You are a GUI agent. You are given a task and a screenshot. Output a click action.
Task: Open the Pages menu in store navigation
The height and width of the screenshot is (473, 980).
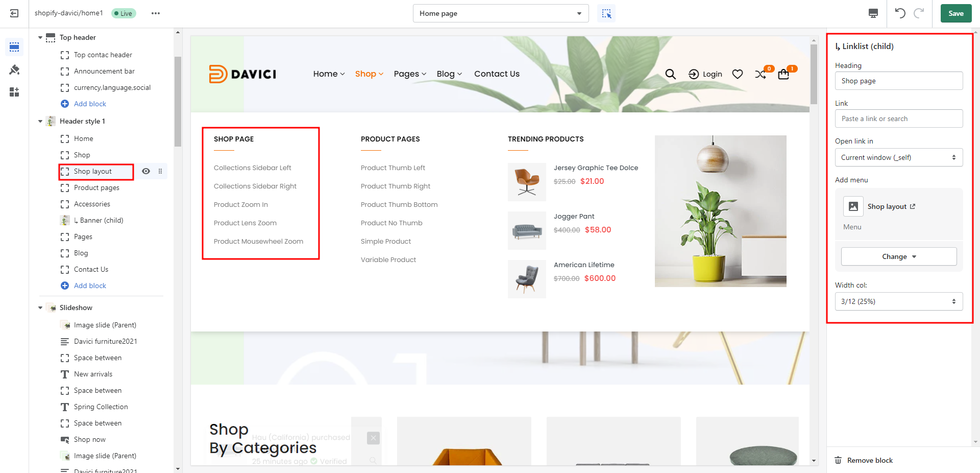tap(409, 74)
